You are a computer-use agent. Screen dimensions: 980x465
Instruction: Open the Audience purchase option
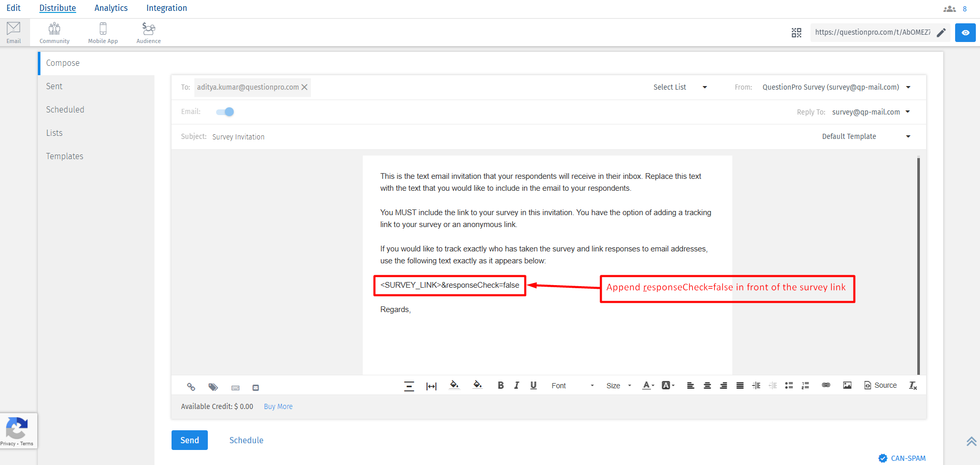(x=149, y=33)
